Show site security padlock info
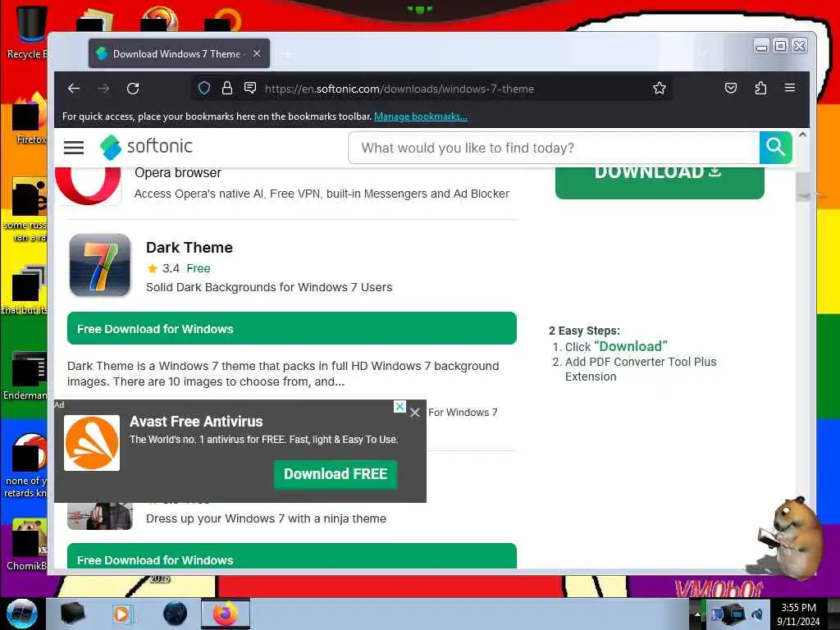Image resolution: width=840 pixels, height=630 pixels. [227, 88]
